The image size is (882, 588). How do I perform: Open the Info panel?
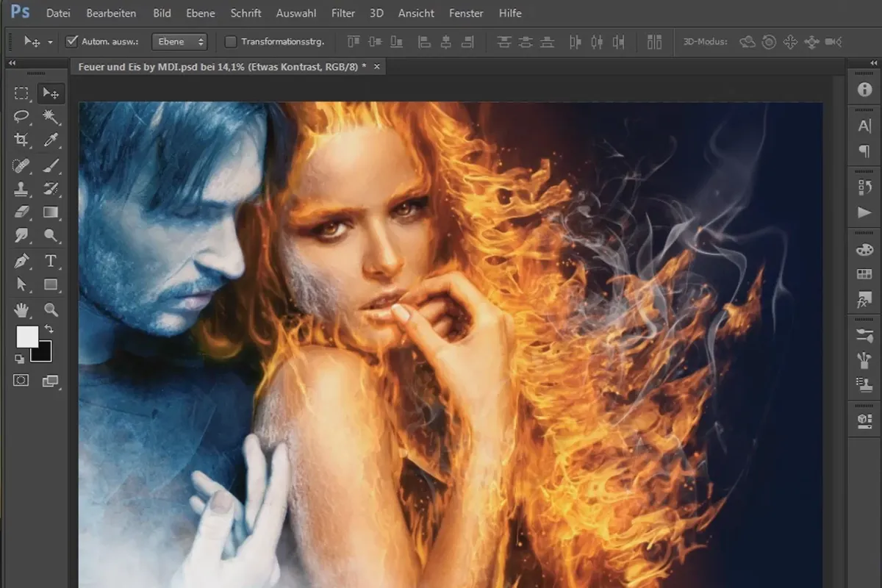864,90
